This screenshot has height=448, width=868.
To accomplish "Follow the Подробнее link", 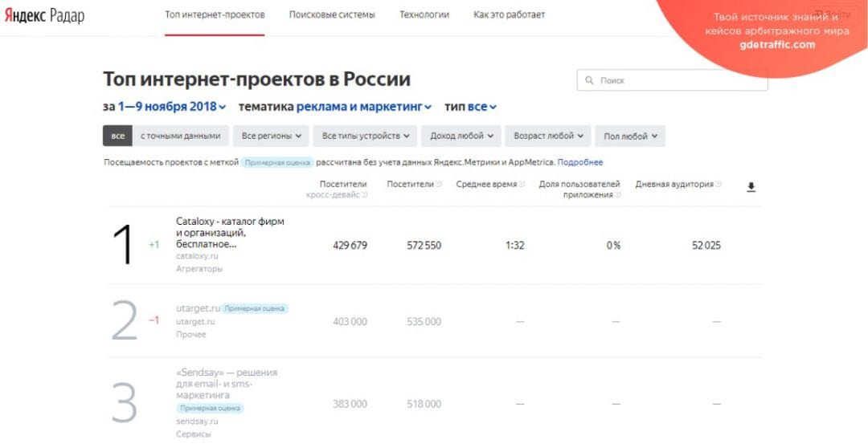I will [580, 163].
